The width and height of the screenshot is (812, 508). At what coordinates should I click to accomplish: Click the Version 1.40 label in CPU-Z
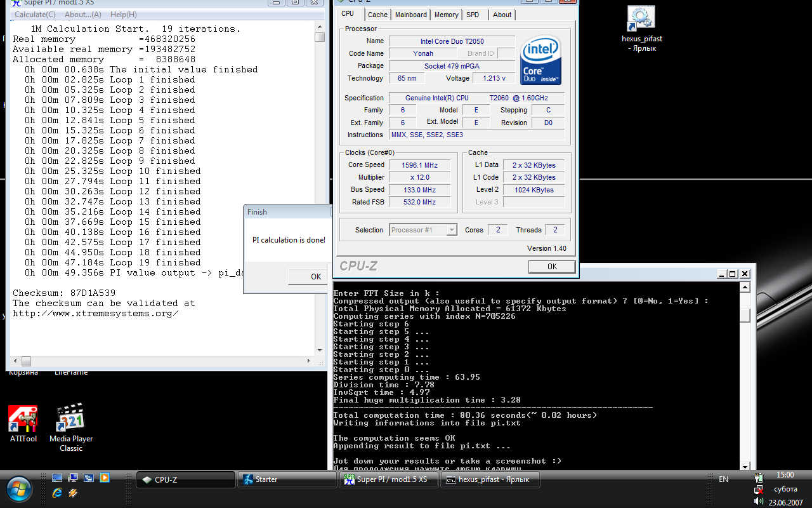pyautogui.click(x=547, y=248)
